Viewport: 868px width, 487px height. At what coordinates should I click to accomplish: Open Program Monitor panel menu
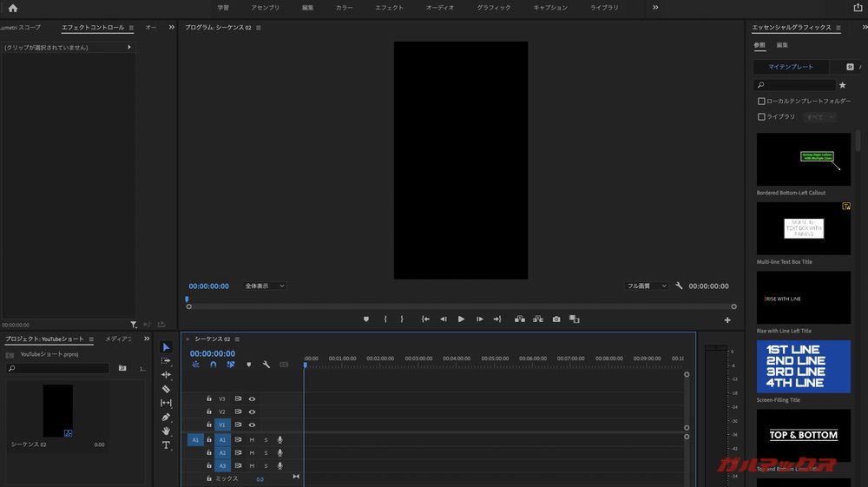pyautogui.click(x=259, y=28)
